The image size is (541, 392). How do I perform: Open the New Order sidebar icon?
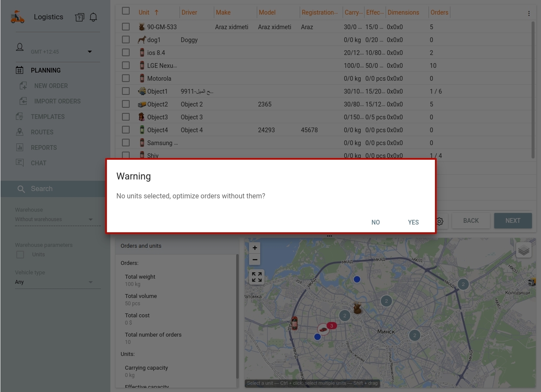pyautogui.click(x=23, y=85)
